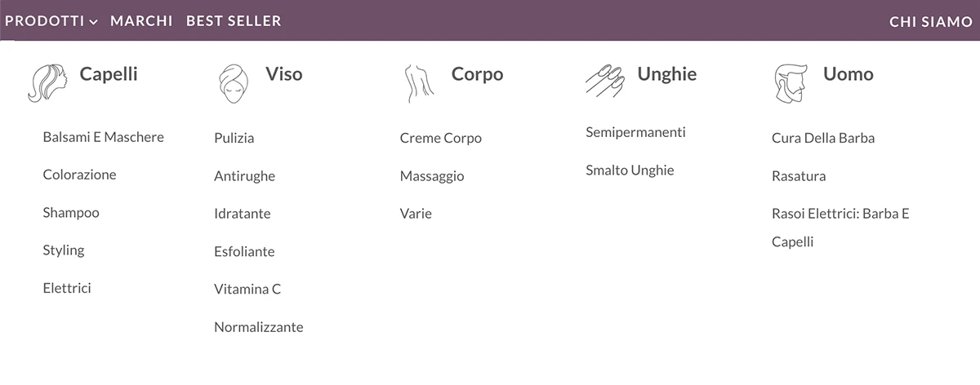Click the Uomo bearded man icon
The height and width of the screenshot is (385, 980).
point(790,83)
